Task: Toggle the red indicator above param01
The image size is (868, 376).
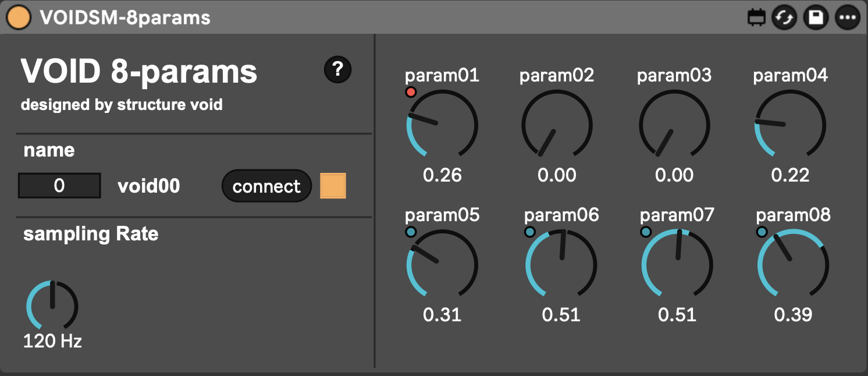Action: (410, 91)
